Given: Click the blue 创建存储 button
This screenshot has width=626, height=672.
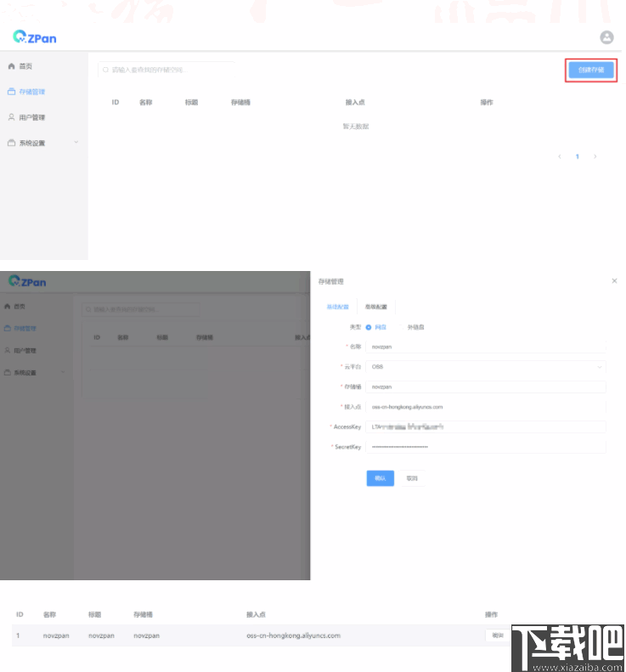Looking at the screenshot, I should 591,70.
